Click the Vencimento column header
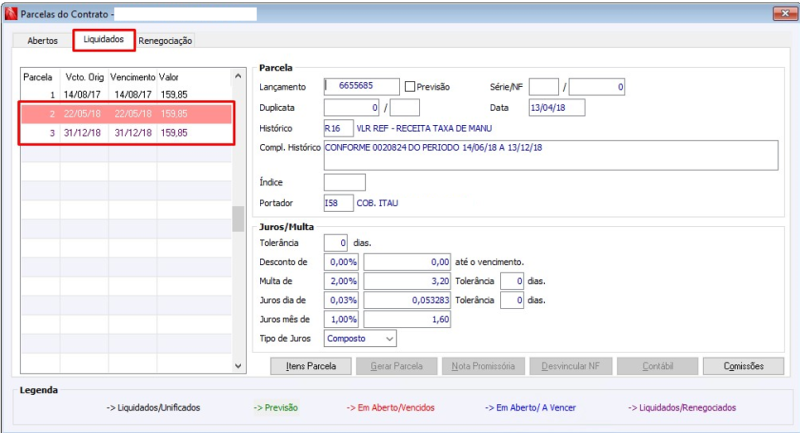The width and height of the screenshot is (800, 433). pyautogui.click(x=133, y=77)
